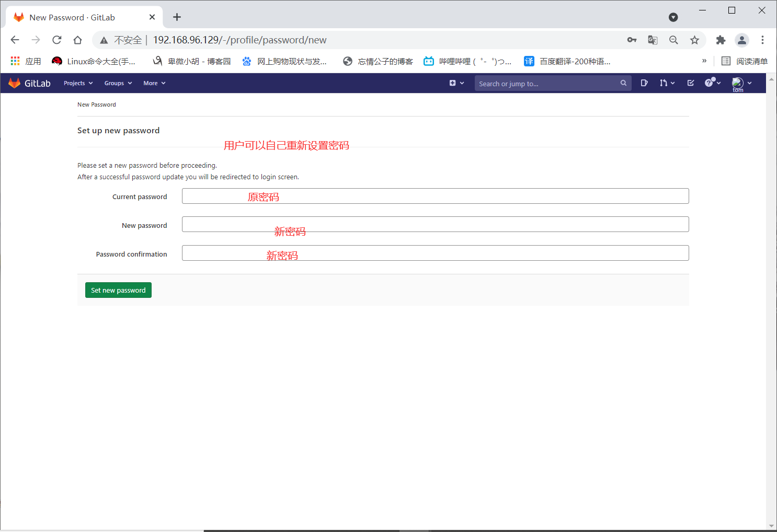Image resolution: width=777 pixels, height=532 pixels.
Task: Open the issues icon in navbar
Action: 644,83
